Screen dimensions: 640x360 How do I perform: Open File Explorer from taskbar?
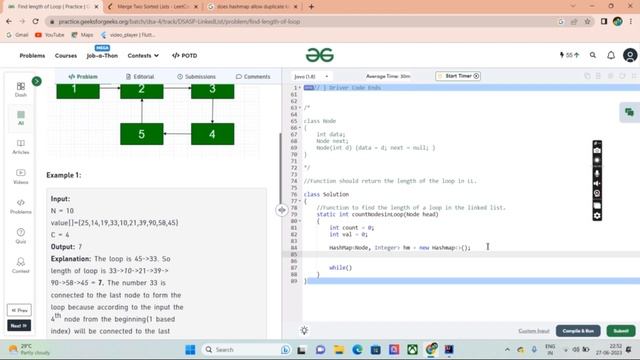[339, 349]
